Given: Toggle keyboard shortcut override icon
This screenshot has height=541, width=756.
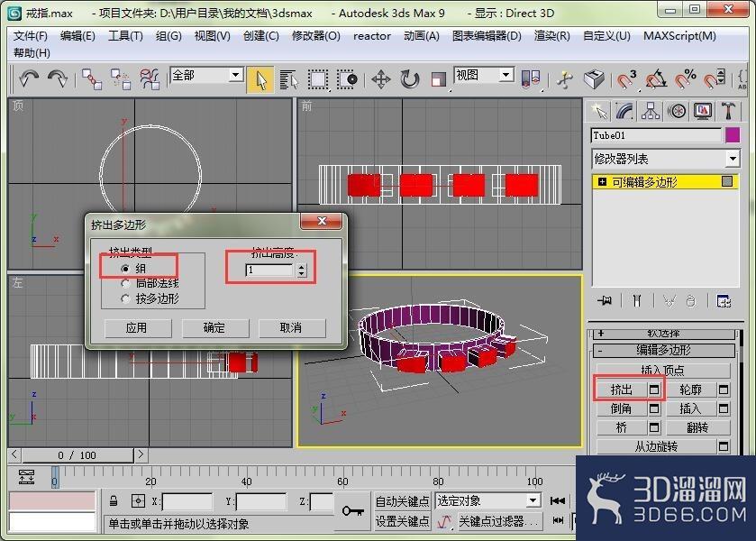Looking at the screenshot, I should 594,79.
